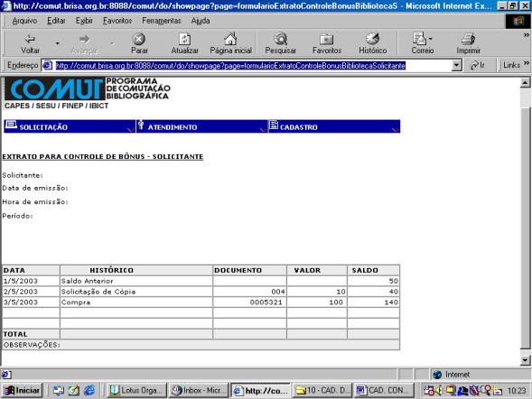Viewport: 532px width, 399px height.
Task: Click the vertical scrollbar down arrow
Action: 525,360
